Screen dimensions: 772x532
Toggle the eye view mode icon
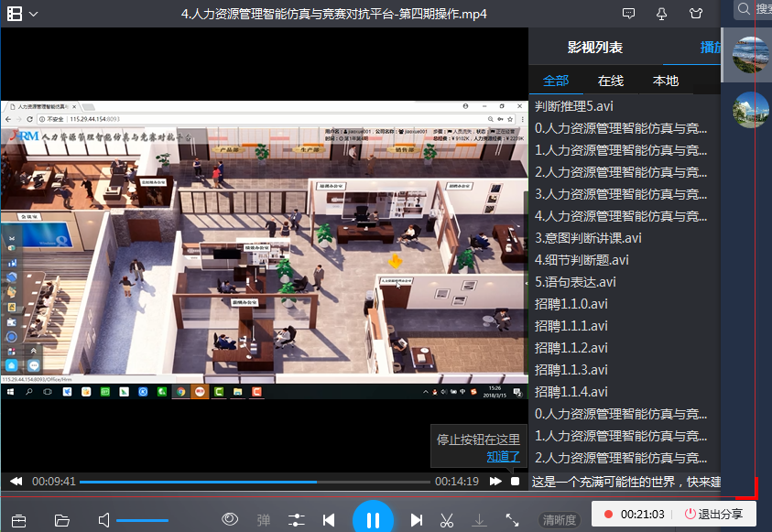pyautogui.click(x=231, y=519)
